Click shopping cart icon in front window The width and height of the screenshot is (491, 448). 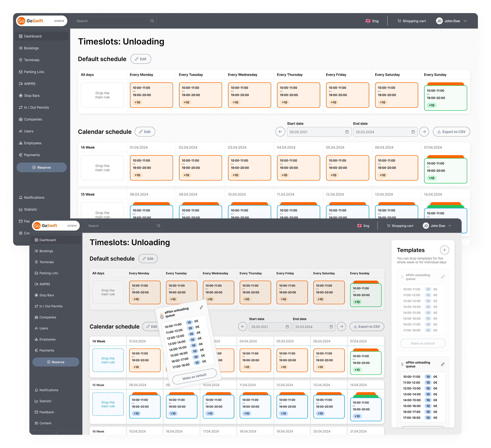(389, 226)
